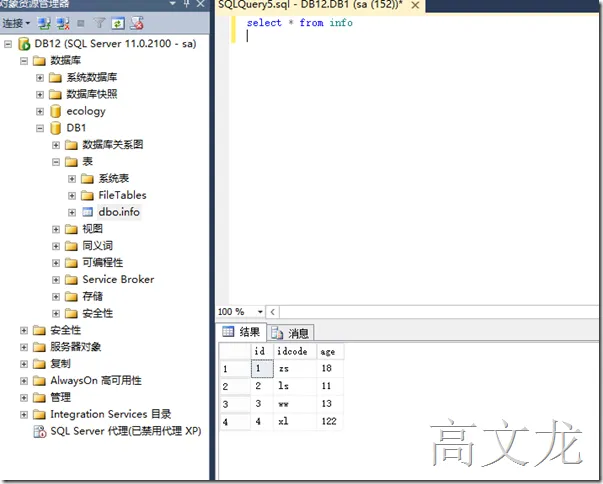
Task: Select the DB12 server icon
Action: (x=24, y=44)
